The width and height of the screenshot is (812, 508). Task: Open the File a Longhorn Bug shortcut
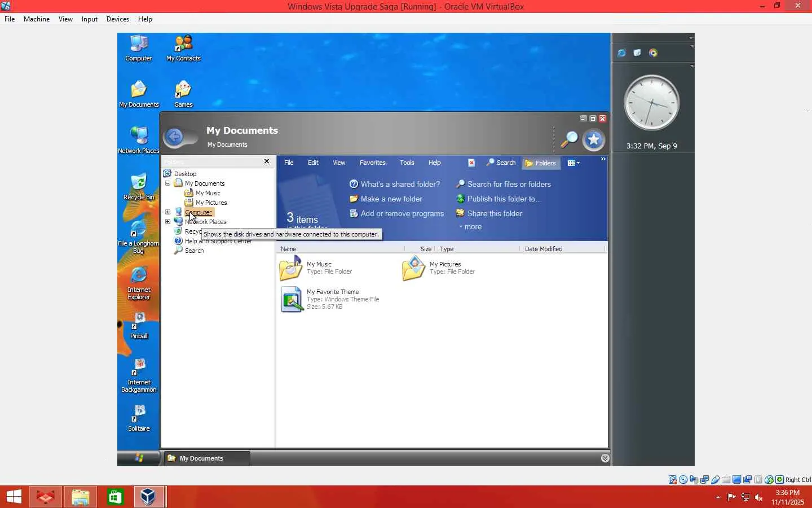[139, 237]
